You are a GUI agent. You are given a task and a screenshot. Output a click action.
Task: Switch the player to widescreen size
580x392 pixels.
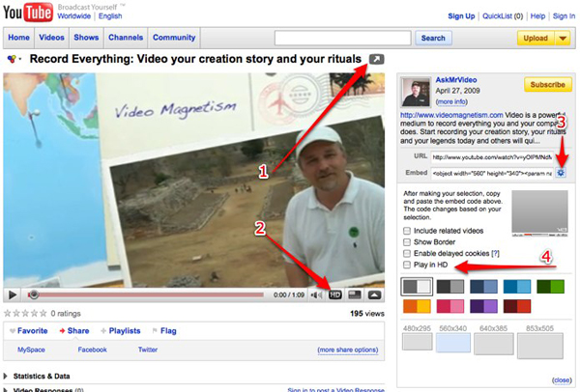355,294
